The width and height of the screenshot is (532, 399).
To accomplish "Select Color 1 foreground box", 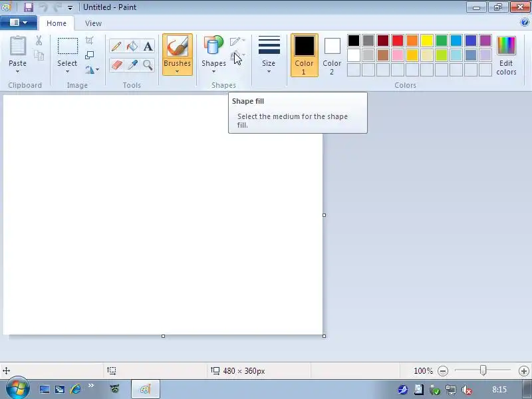I will [x=305, y=55].
